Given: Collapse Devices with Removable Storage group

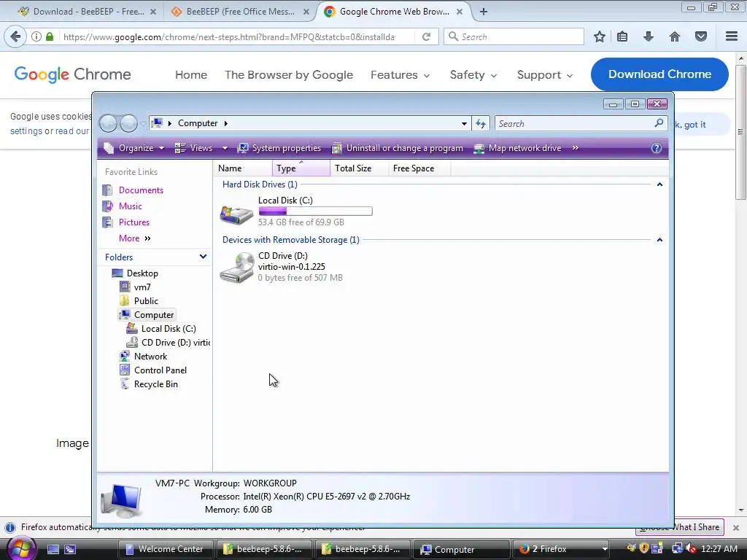Looking at the screenshot, I should pos(659,239).
